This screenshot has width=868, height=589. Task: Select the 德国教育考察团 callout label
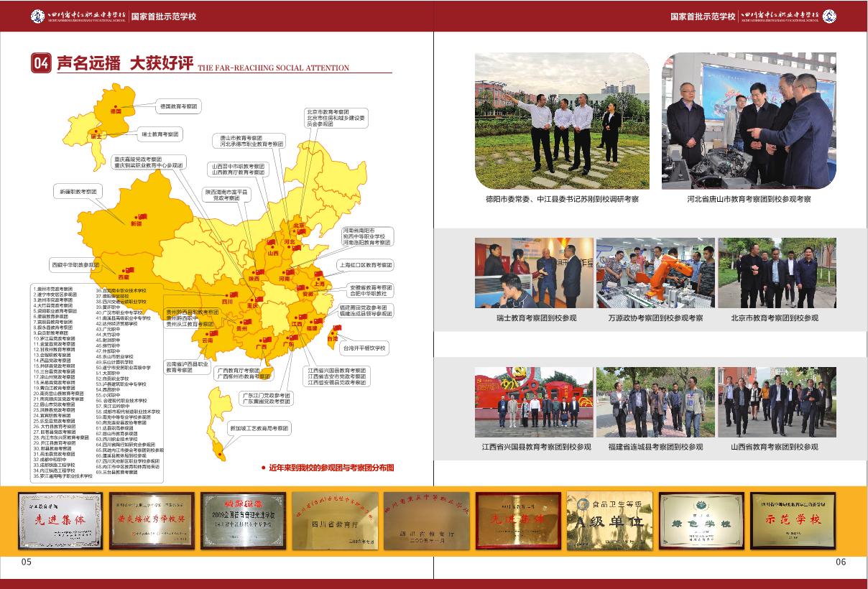click(x=180, y=106)
